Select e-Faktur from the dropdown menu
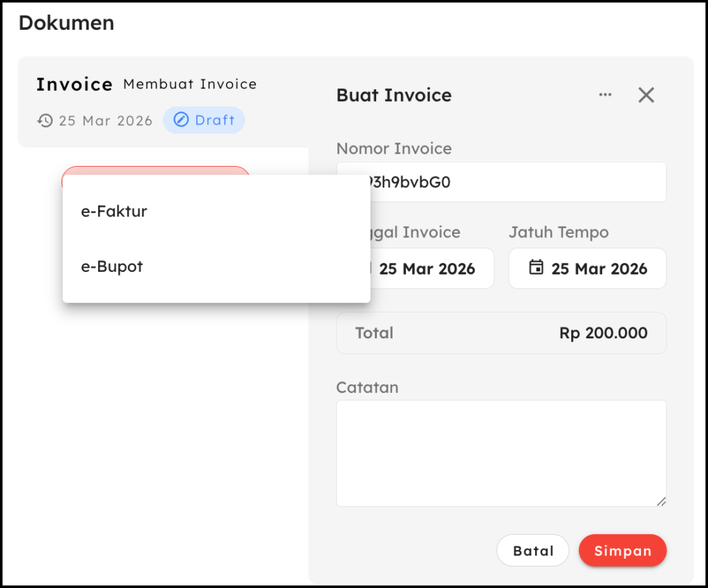708x588 pixels. coord(114,212)
